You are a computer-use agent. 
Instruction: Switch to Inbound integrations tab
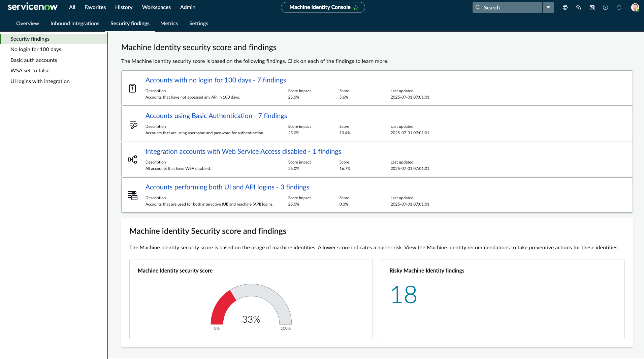coord(75,23)
